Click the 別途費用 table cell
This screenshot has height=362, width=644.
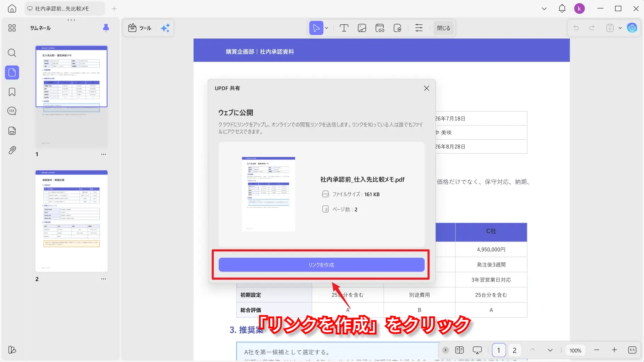pos(419,295)
